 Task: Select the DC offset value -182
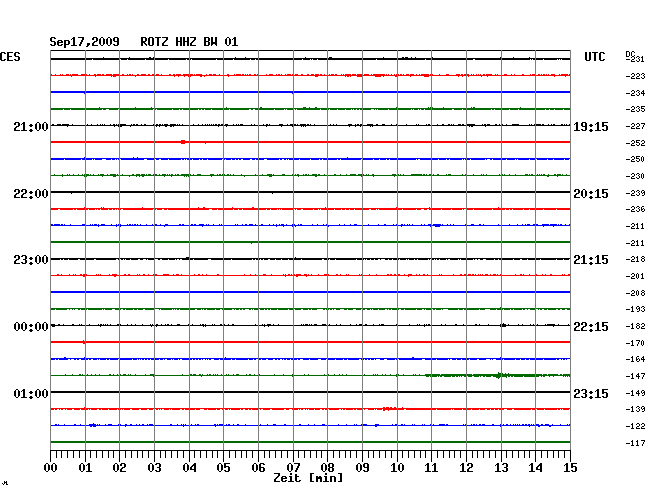click(635, 327)
